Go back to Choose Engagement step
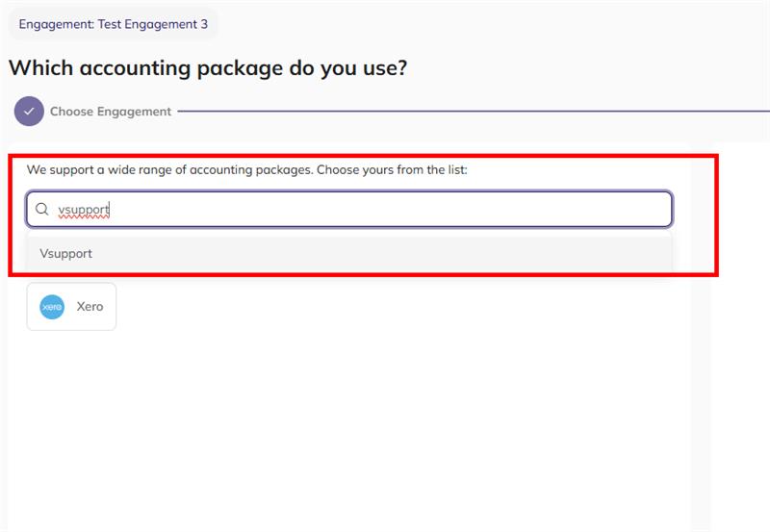The image size is (770, 532). [111, 112]
